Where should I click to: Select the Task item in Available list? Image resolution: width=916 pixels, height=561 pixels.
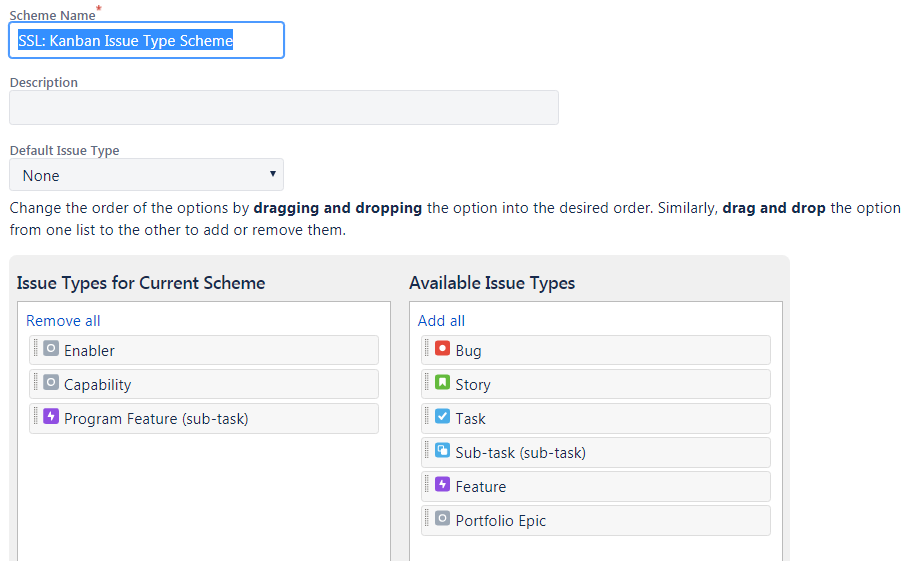(x=600, y=419)
